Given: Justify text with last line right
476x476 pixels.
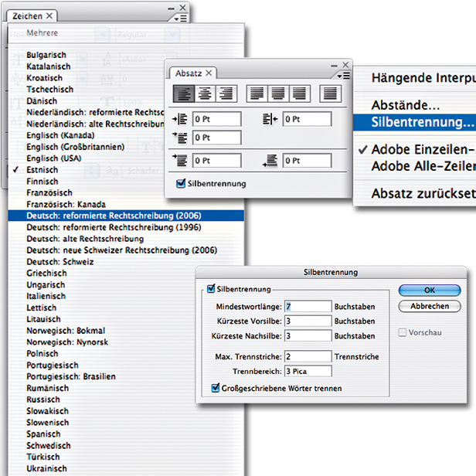Looking at the screenshot, I should (x=300, y=93).
